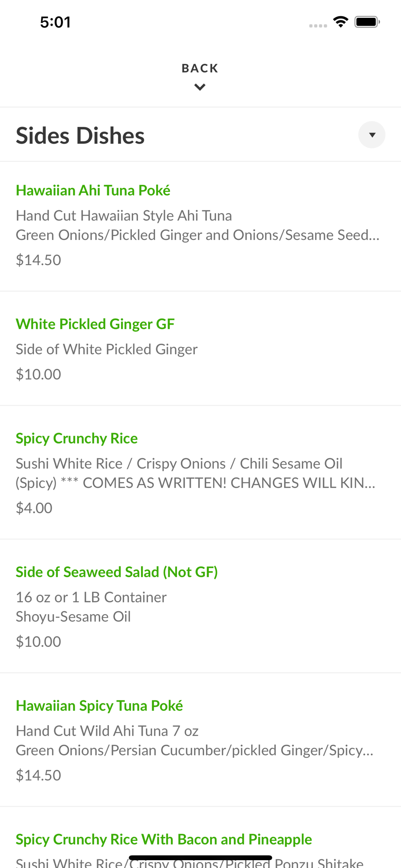Tap the "16 oz or 1 LB Container" description
The width and height of the screenshot is (401, 868).
[91, 597]
